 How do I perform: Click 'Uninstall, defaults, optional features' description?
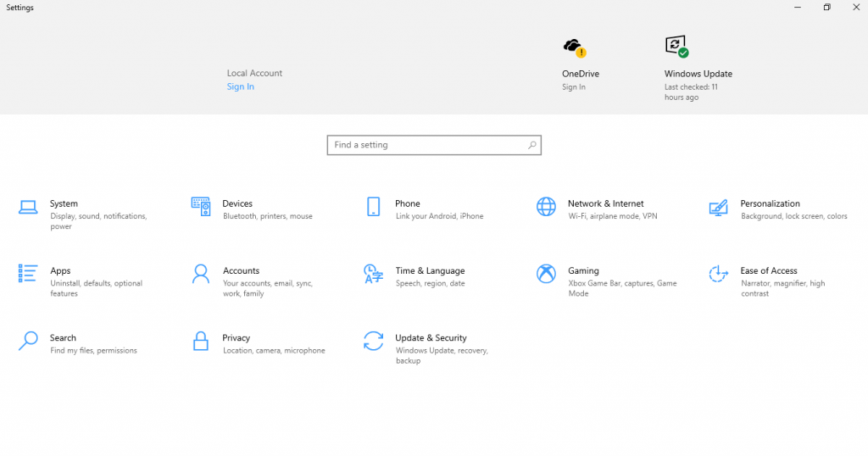97,288
